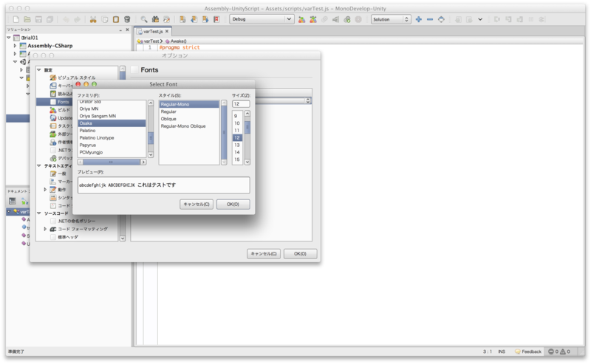Click the Undo arrow in main toolbar
Screen dimensions: 591x364
point(66,19)
